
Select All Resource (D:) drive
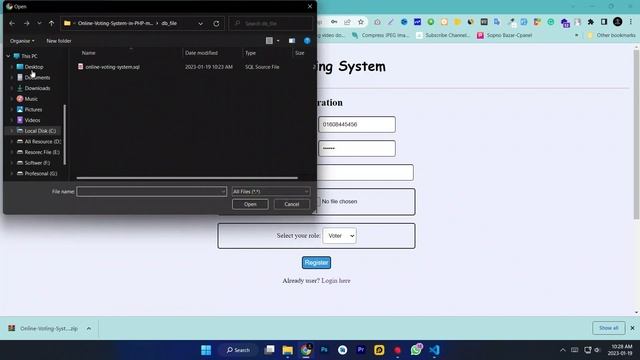pyautogui.click(x=42, y=141)
